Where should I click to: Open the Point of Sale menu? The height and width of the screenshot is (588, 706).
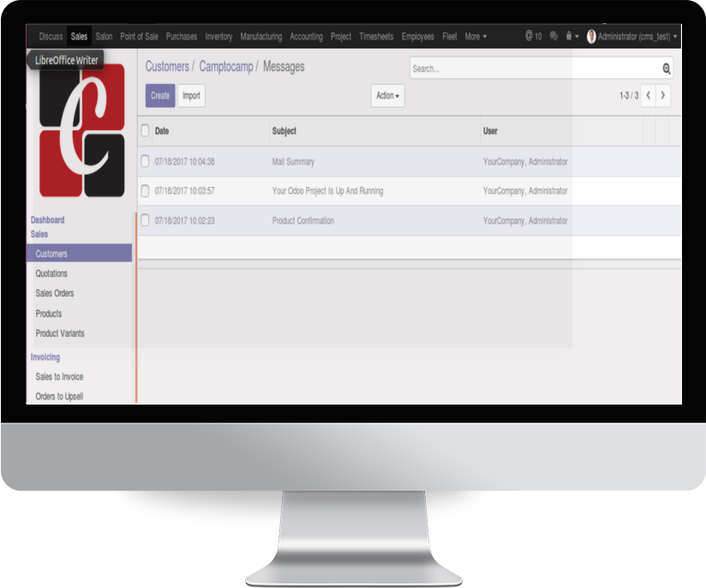(x=139, y=37)
